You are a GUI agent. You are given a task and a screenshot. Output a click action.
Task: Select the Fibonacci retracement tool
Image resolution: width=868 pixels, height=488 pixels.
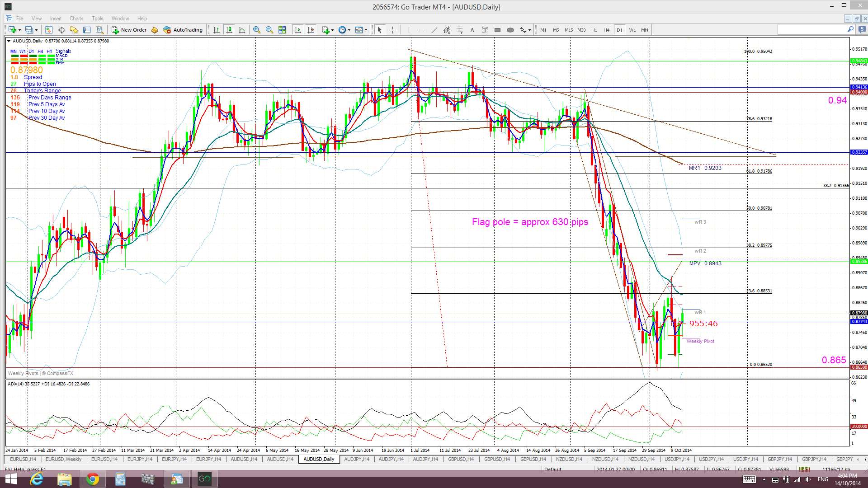459,30
